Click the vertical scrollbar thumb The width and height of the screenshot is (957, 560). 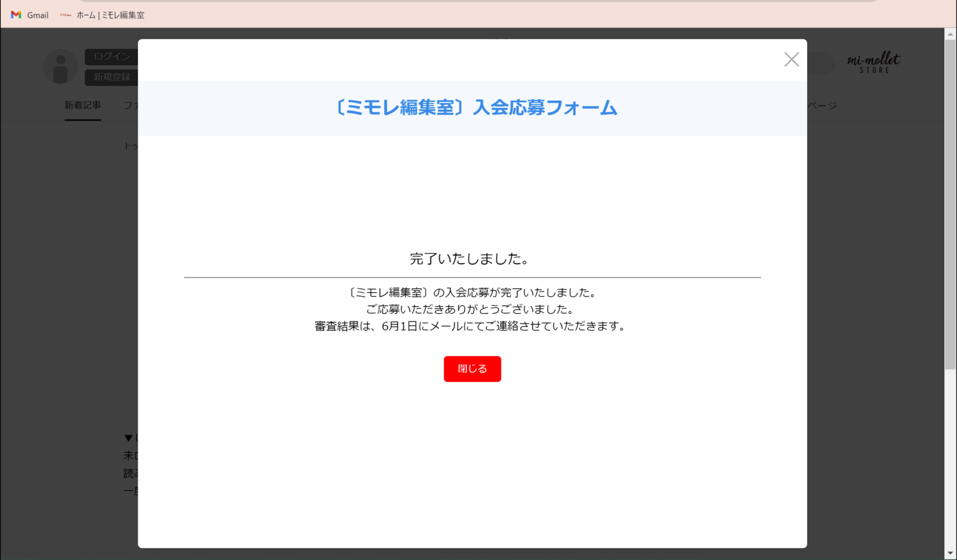(950, 204)
